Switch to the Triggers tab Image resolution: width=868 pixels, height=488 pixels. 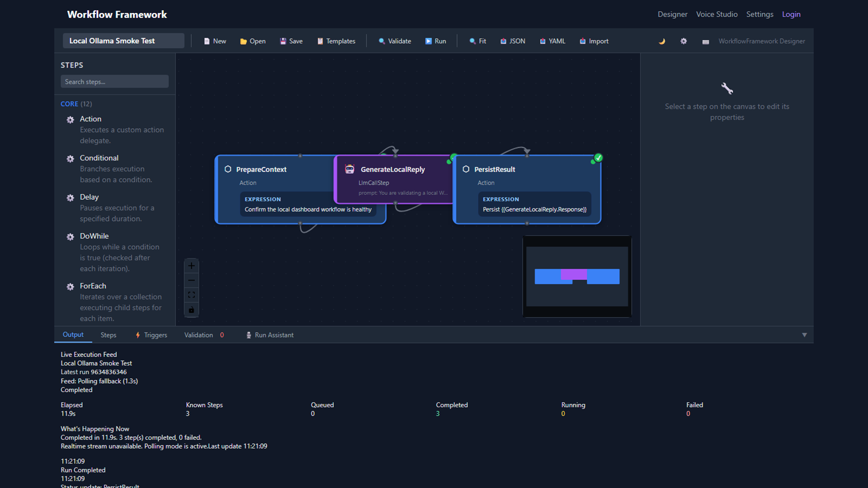coord(151,335)
